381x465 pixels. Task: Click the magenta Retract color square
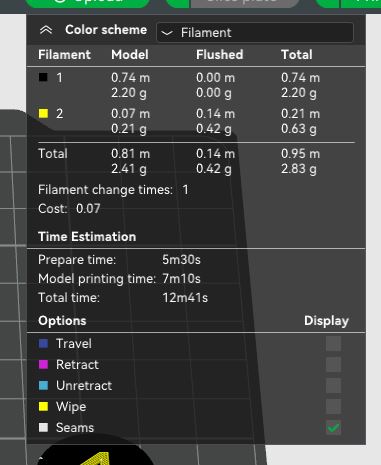(x=43, y=365)
